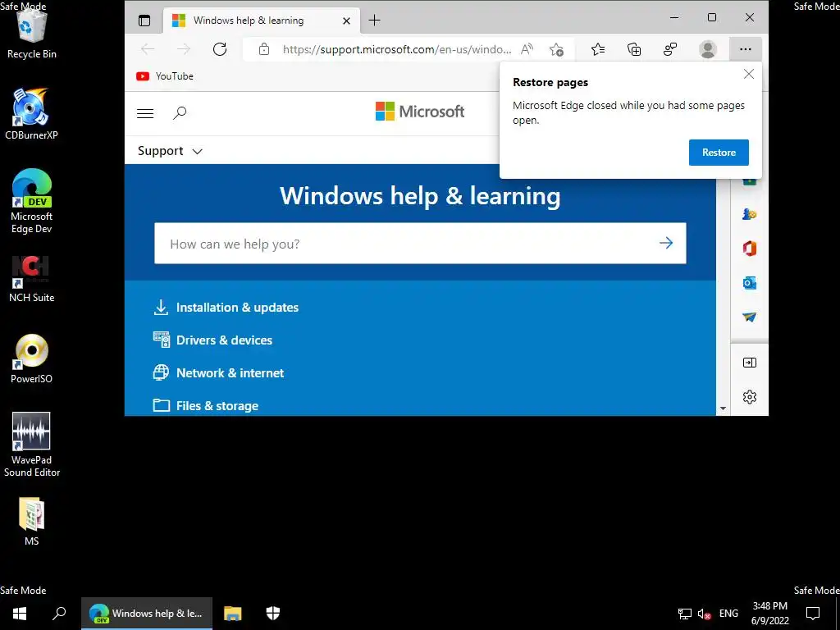Click the Microsoft logo
Screen dimensions: 840x630
tap(420, 112)
